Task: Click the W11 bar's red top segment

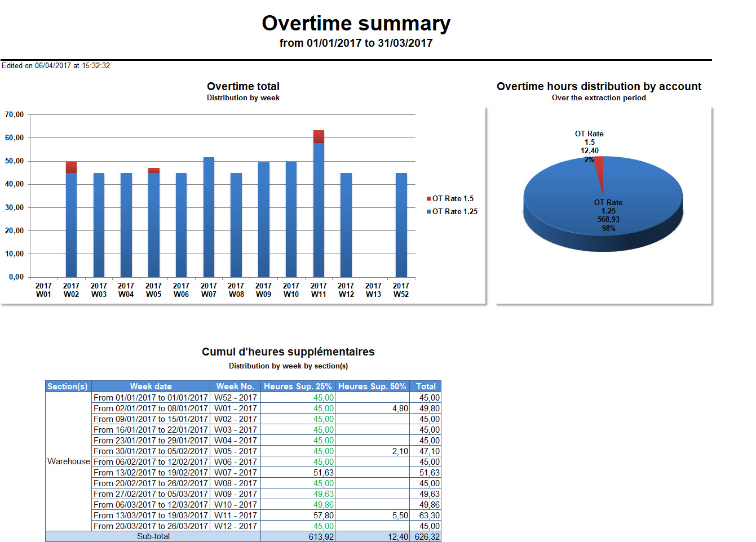Action: pyautogui.click(x=319, y=136)
